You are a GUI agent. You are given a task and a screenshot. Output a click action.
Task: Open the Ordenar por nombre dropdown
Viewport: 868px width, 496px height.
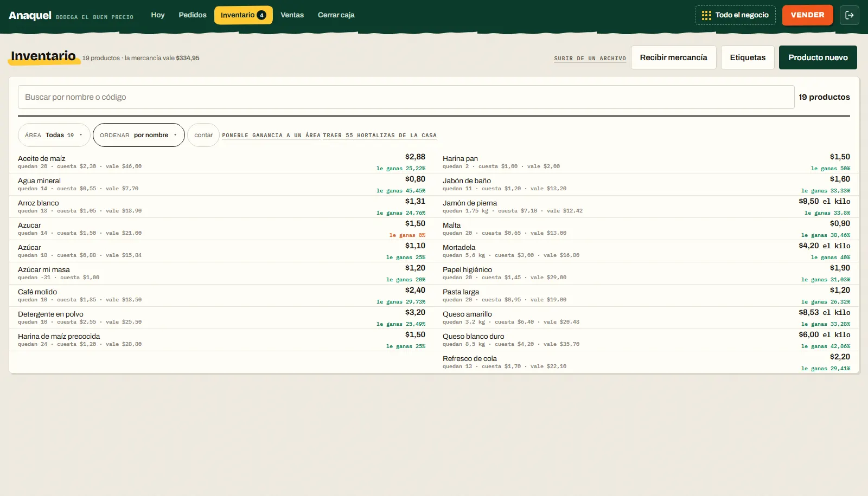tap(138, 135)
